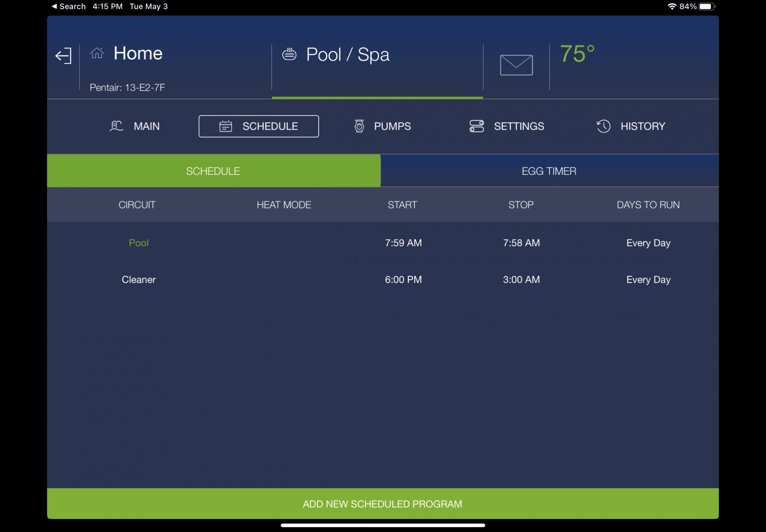Screen dimensions: 766x532
Task: Tap the iPad home indicator bar
Action: 383,525
